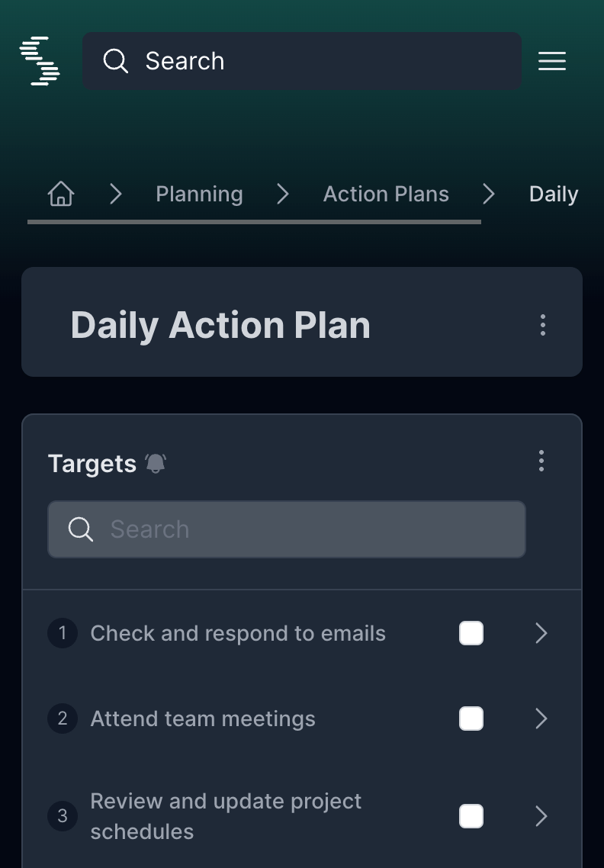Expand 'Check and respond to emails' chevron
Image resolution: width=604 pixels, height=868 pixels.
[541, 633]
